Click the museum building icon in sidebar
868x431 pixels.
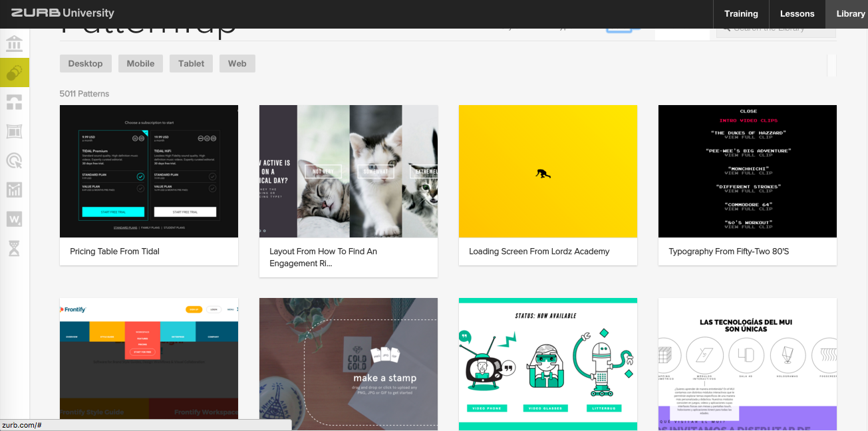(x=14, y=44)
